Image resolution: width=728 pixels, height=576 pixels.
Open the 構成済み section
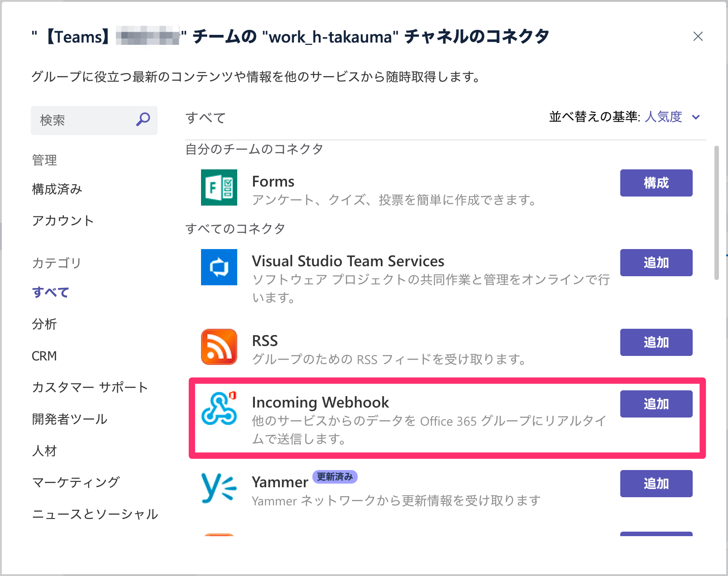click(x=57, y=189)
